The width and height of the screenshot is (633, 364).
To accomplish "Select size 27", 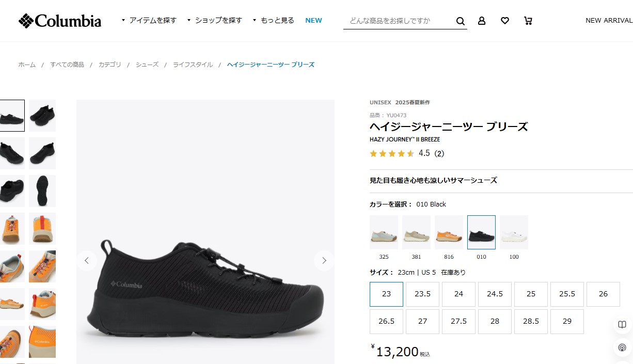I will point(423,321).
